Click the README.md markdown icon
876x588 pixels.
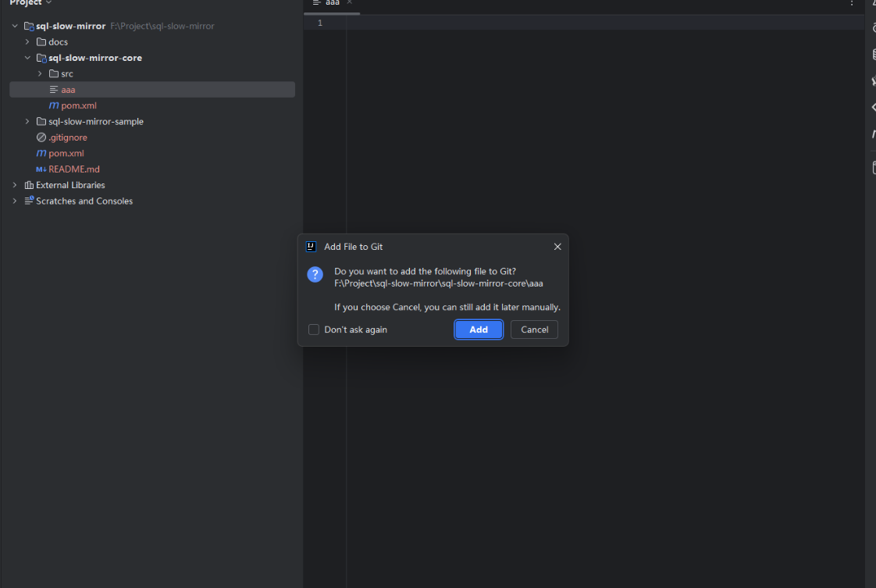[x=41, y=169]
